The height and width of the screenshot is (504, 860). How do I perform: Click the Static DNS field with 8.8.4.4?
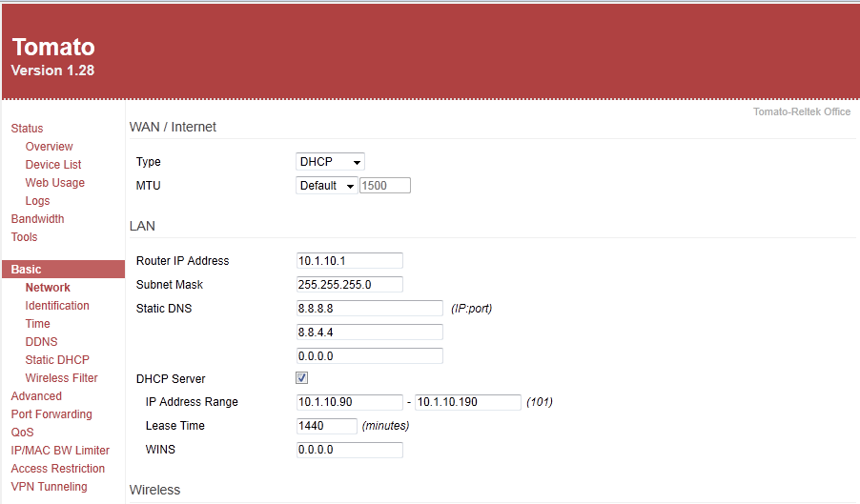[369, 333]
